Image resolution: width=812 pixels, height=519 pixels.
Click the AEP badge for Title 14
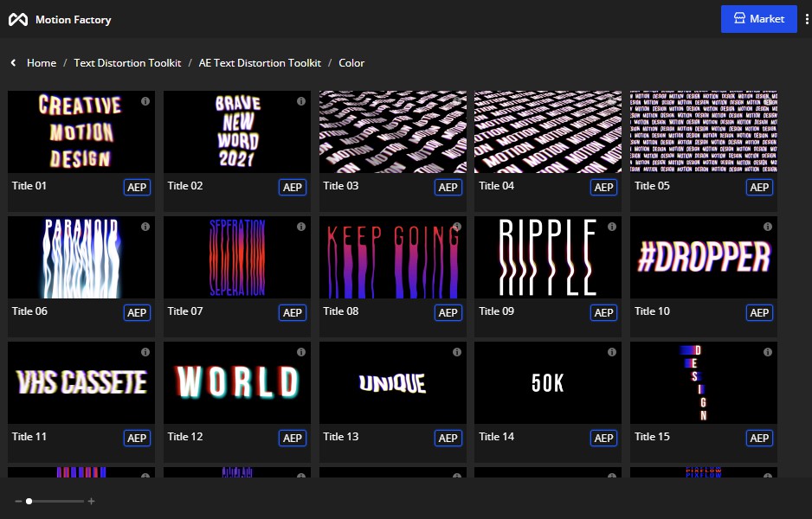(x=604, y=439)
